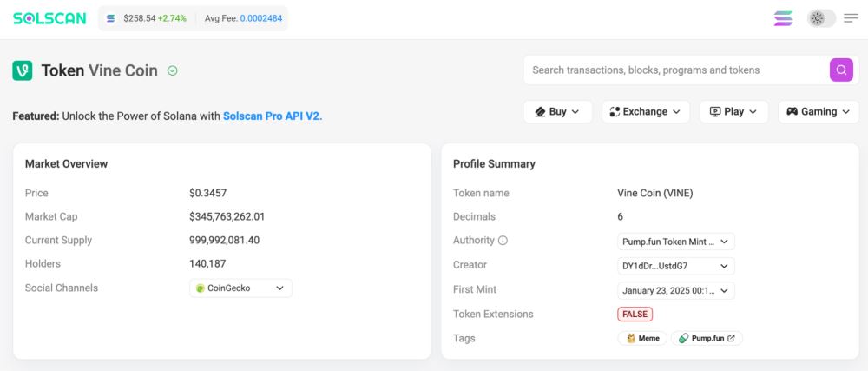Screen dimensions: 868x371
Task: Open the Exchange menu
Action: point(646,112)
